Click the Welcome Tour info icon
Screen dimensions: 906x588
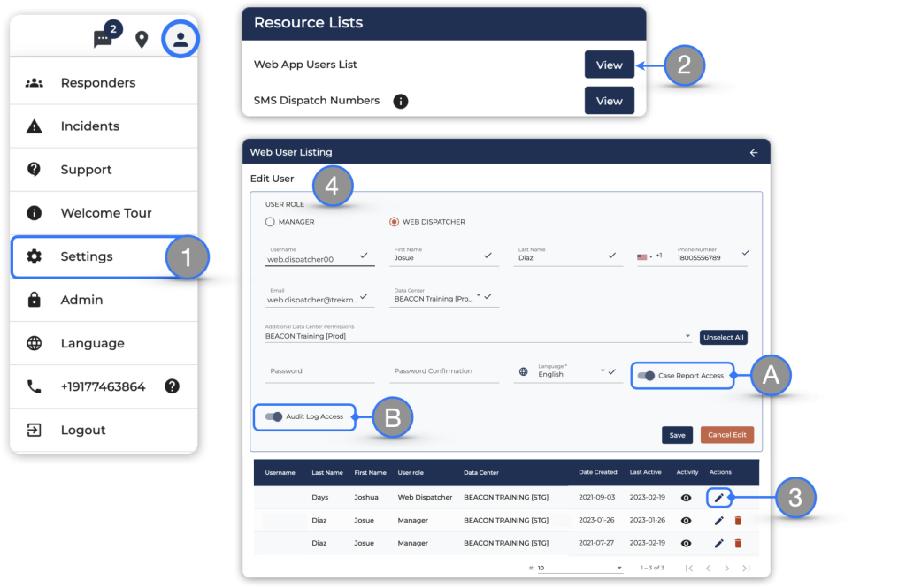tap(35, 212)
